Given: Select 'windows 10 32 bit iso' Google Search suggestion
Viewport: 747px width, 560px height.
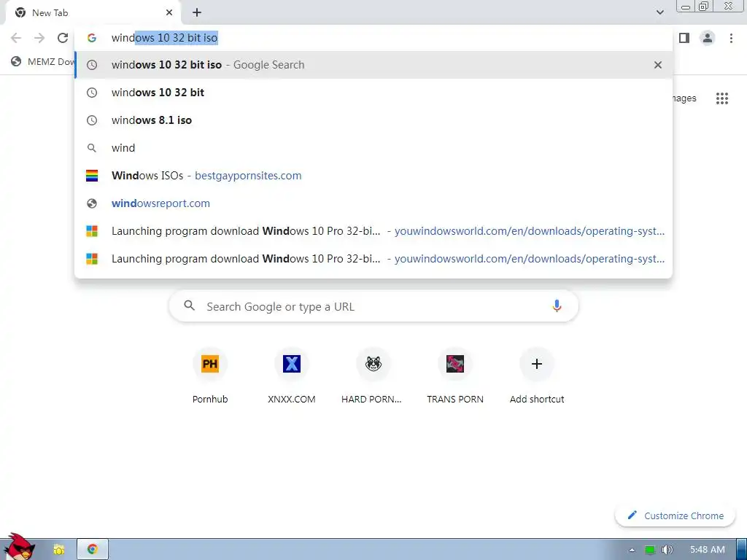Looking at the screenshot, I should [373, 65].
